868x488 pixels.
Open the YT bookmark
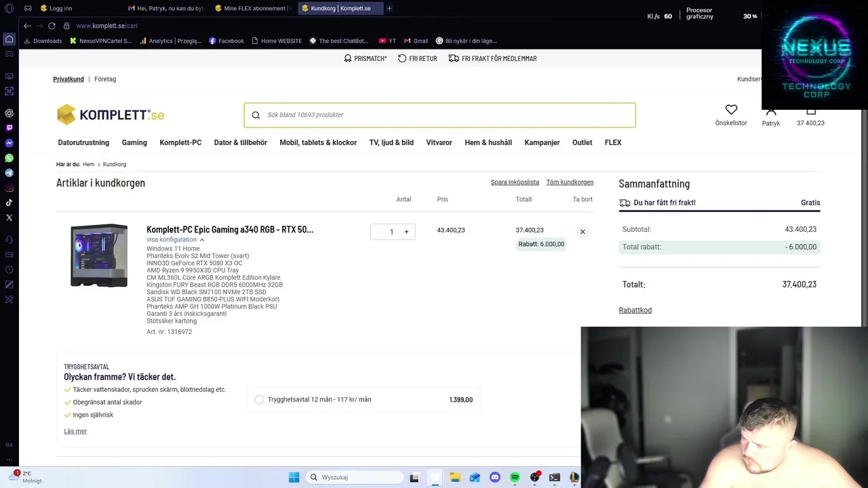click(387, 41)
